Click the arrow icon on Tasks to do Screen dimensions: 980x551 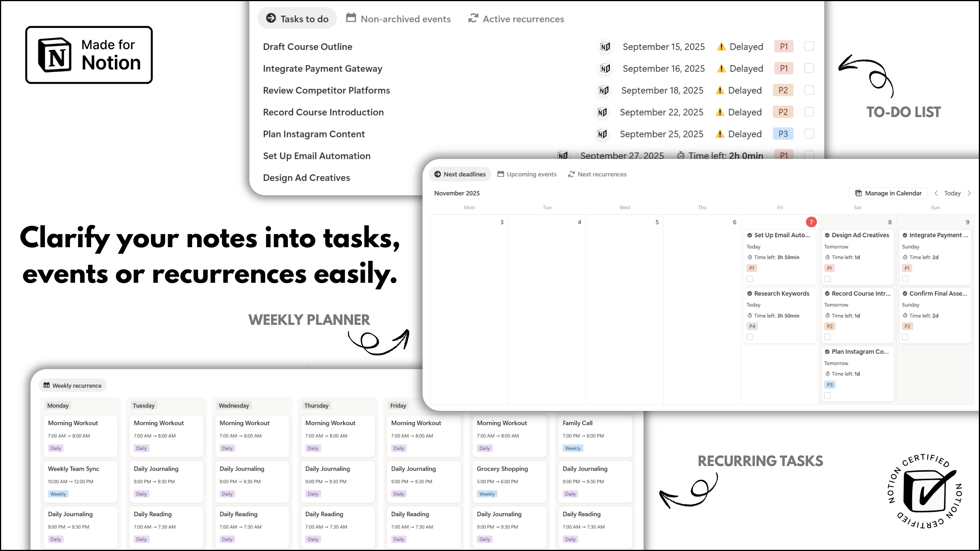pyautogui.click(x=271, y=18)
